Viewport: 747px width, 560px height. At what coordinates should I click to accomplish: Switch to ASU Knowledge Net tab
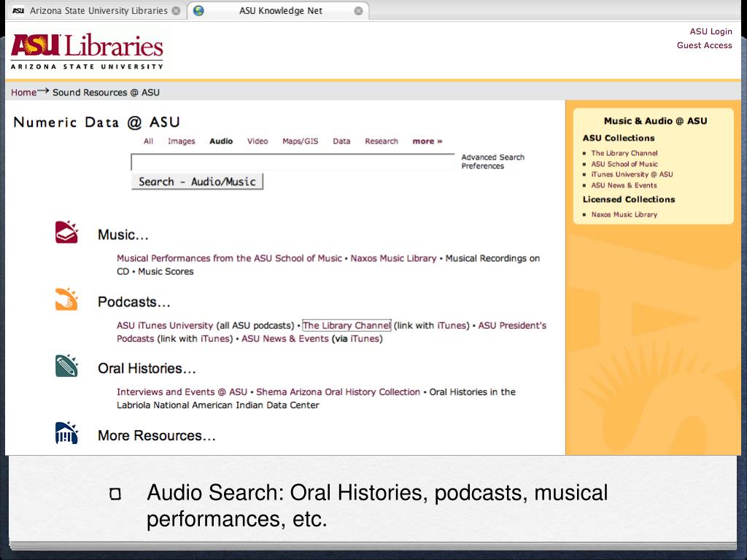[x=279, y=10]
